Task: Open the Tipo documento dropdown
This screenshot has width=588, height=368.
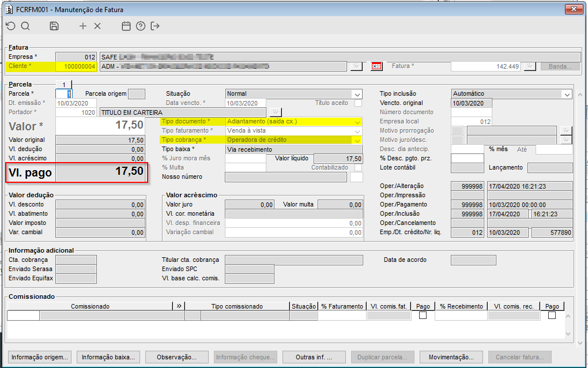Action: coord(357,122)
